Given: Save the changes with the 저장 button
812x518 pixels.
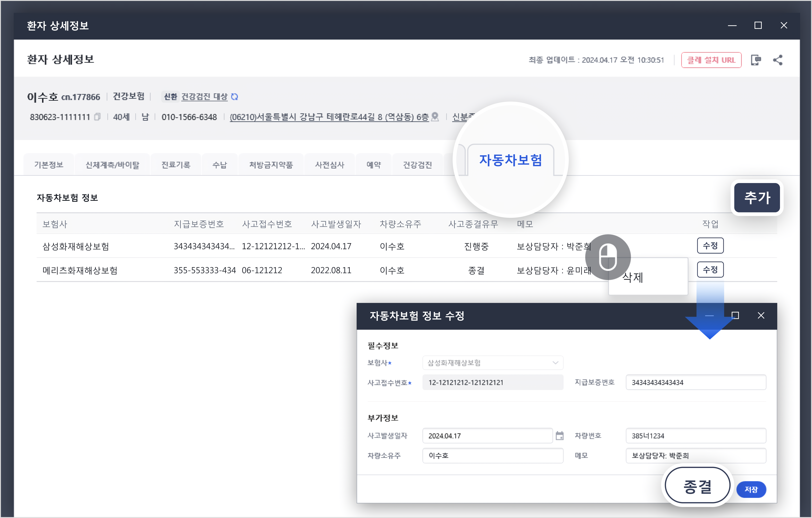Looking at the screenshot, I should (x=751, y=489).
